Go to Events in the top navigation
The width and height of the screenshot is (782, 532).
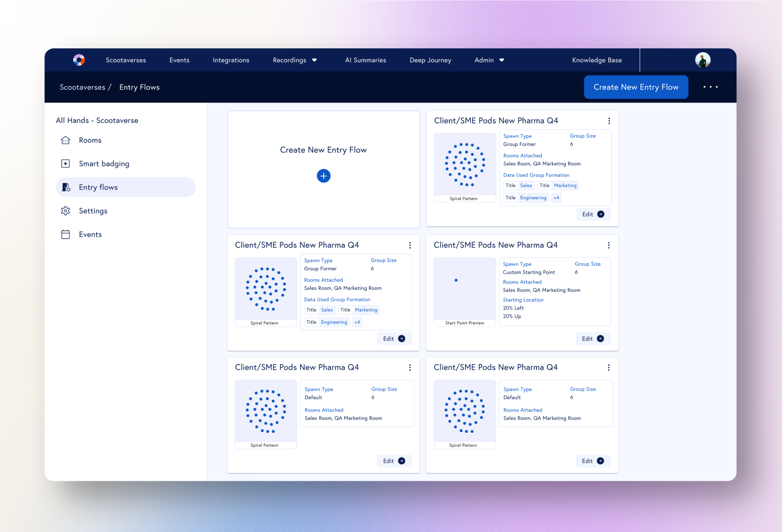(180, 60)
